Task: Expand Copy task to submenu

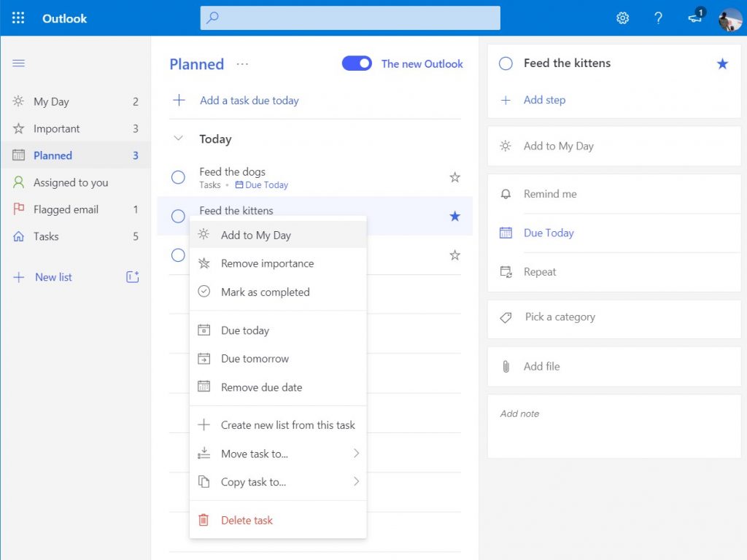Action: 278,482
